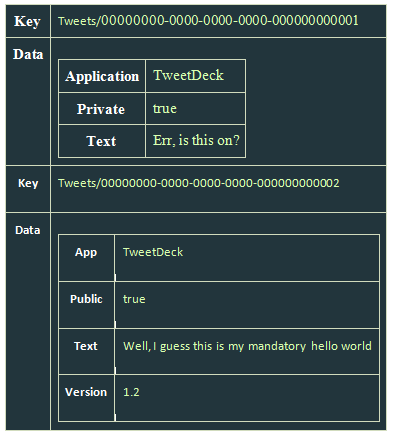
Task: Select the Application label cell
Action: point(102,76)
